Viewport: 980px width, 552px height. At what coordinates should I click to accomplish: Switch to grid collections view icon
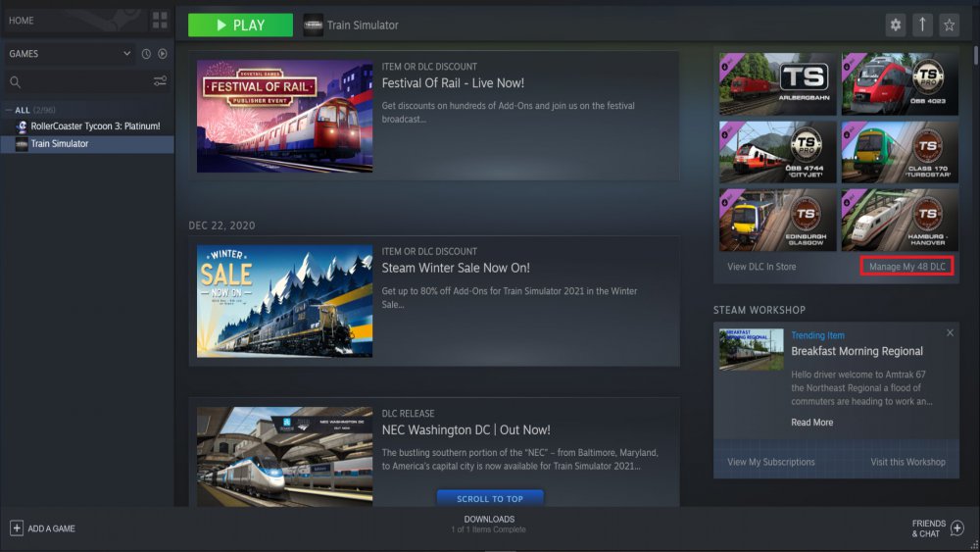click(x=160, y=20)
